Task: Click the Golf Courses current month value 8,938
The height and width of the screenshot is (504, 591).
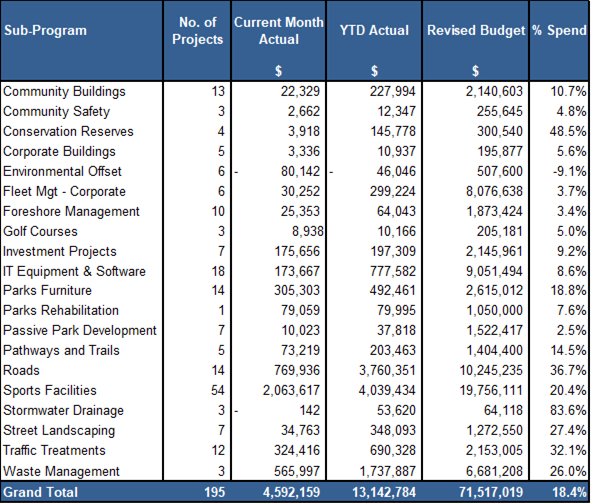Action: pos(308,231)
